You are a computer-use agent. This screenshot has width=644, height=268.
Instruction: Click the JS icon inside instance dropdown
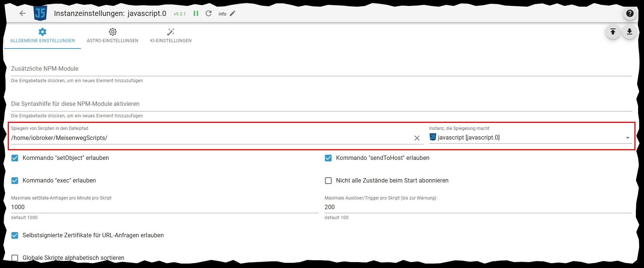click(433, 137)
